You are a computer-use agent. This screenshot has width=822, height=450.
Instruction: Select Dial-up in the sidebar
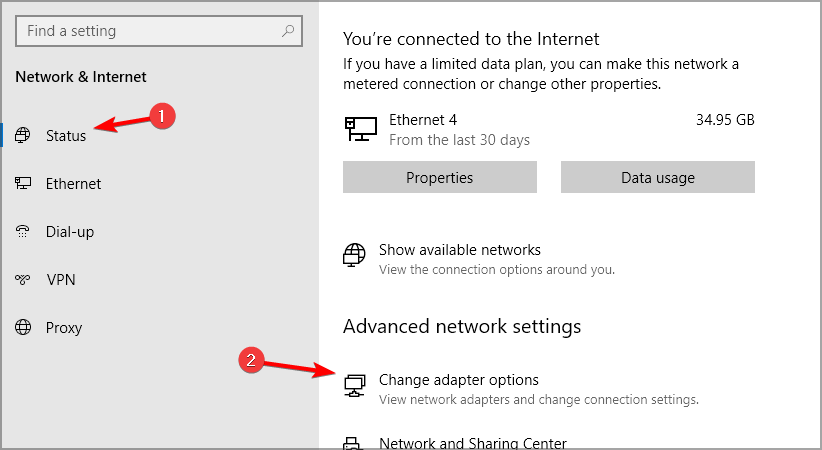tap(70, 232)
